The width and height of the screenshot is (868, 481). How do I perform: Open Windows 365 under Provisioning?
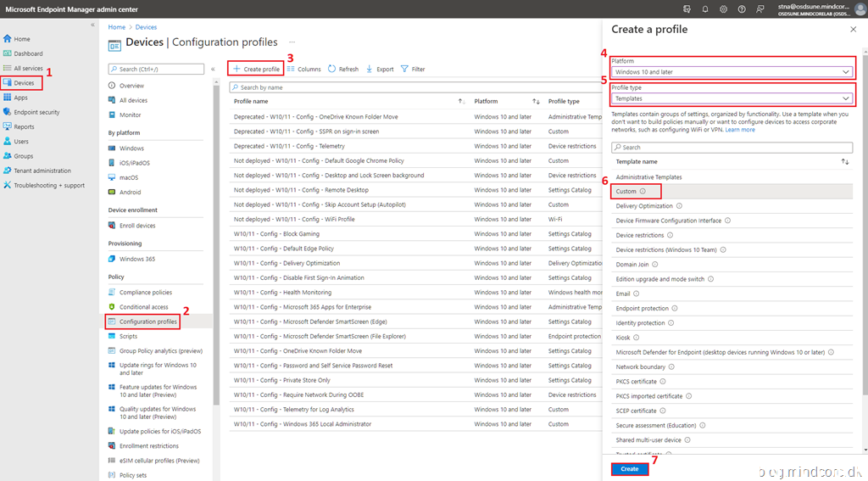131,259
